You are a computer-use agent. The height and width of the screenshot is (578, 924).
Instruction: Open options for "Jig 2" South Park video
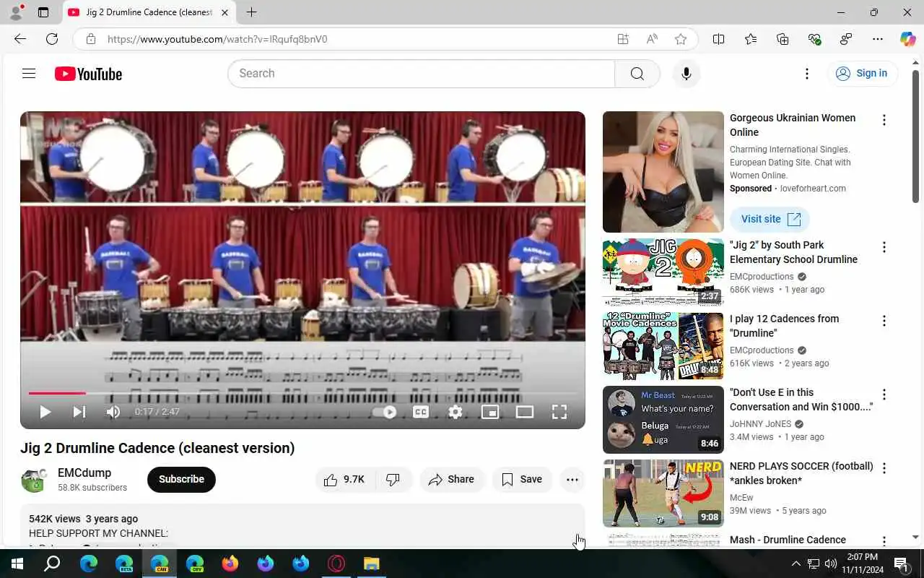(884, 248)
